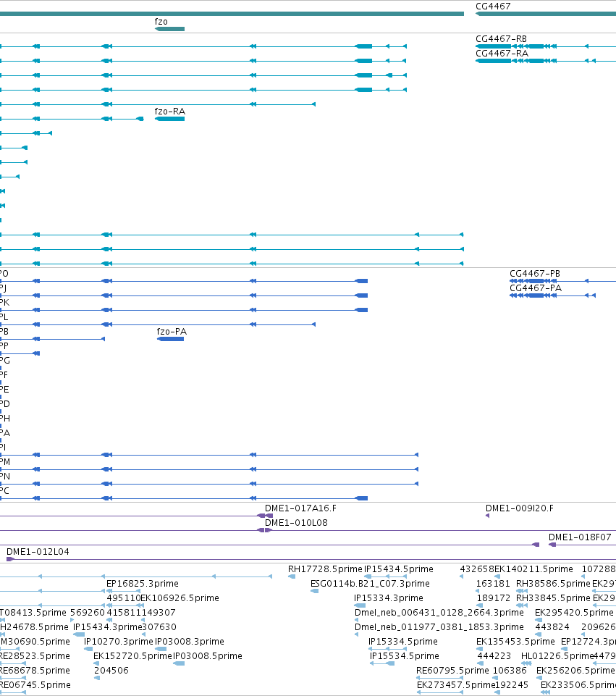Click feature 307630
The image size is (616, 696).
159,627
